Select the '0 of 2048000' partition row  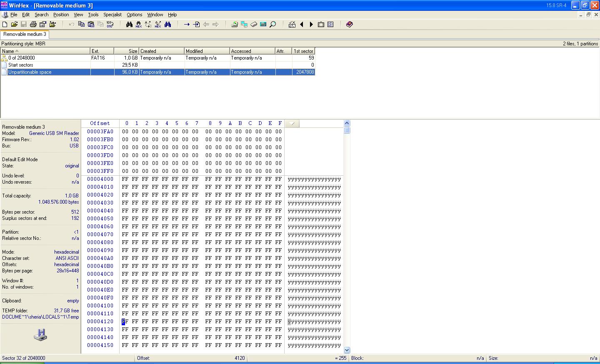point(157,58)
